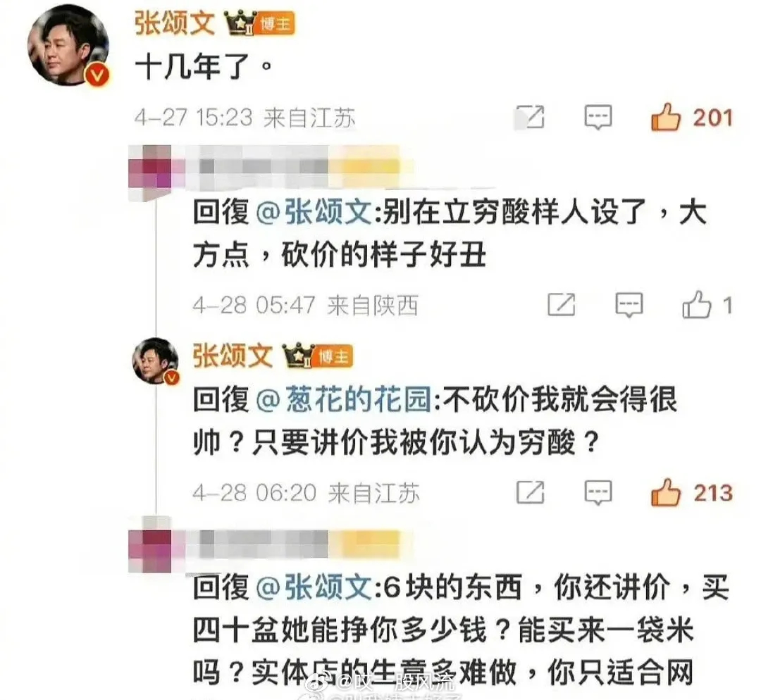Open the @张颂文 mention in the 穷酸 comment
This screenshot has width=761, height=700.
(314, 213)
